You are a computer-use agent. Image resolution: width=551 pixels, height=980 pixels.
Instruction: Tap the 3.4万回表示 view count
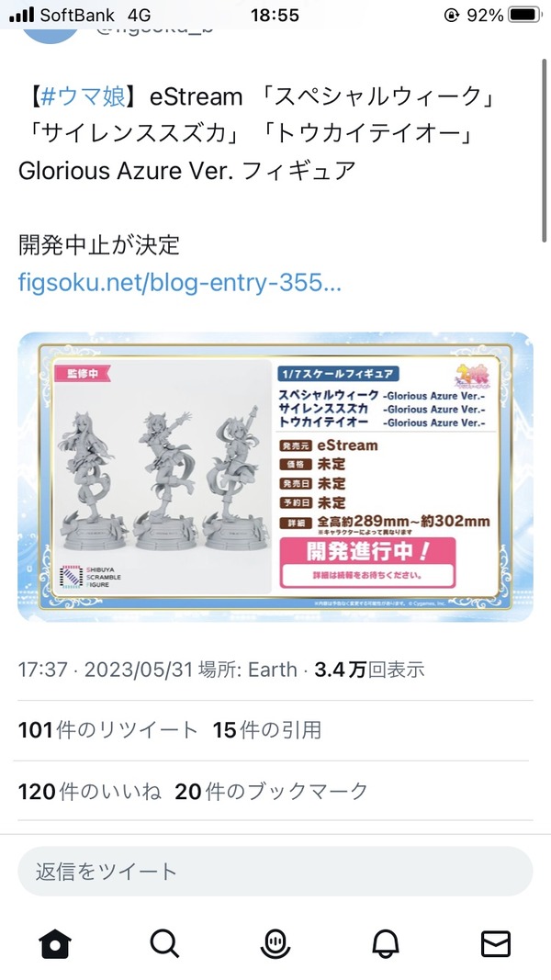point(369,670)
